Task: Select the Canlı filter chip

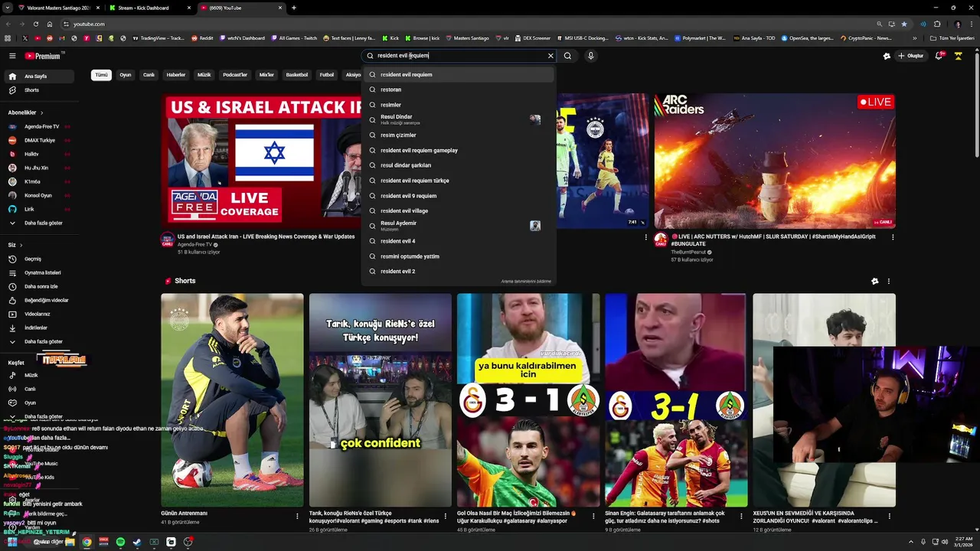Action: click(149, 75)
